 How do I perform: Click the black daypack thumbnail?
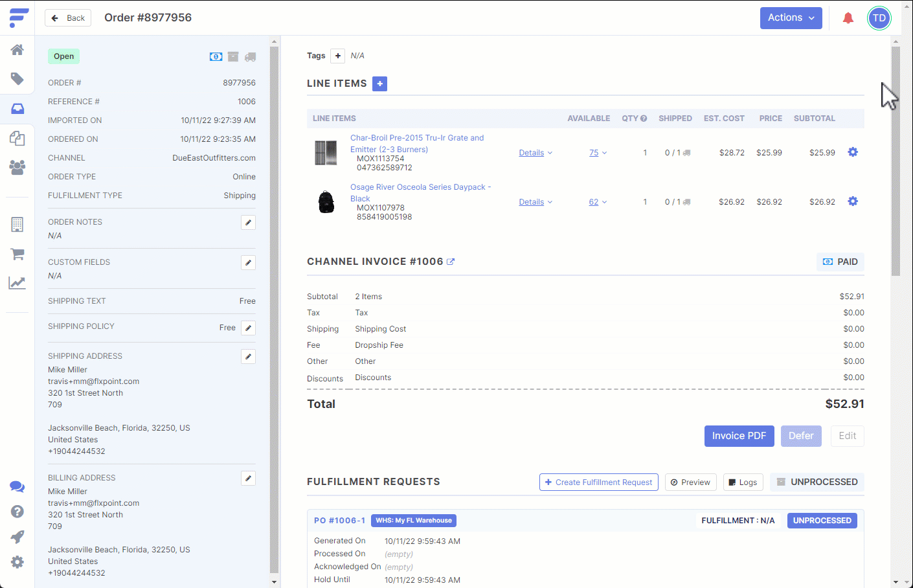tap(326, 202)
